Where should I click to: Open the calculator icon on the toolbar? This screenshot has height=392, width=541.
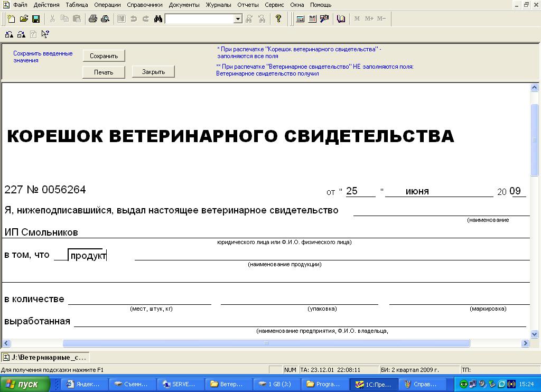[x=300, y=19]
